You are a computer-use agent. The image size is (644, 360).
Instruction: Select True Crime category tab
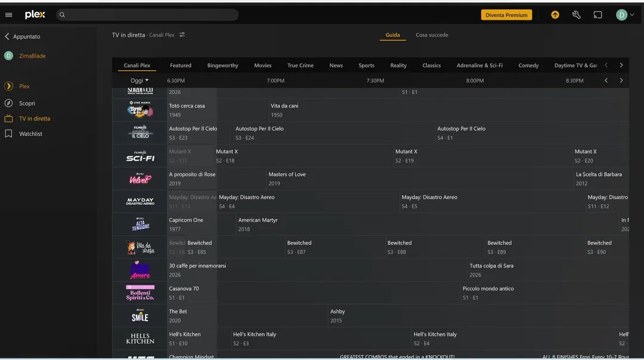[300, 66]
